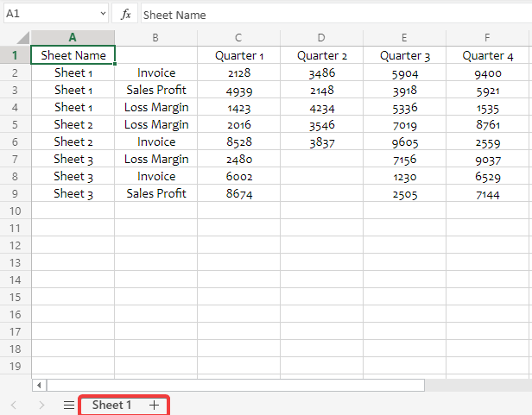Select row 5 header
Screen dimensions: 532x415
(x=15, y=124)
